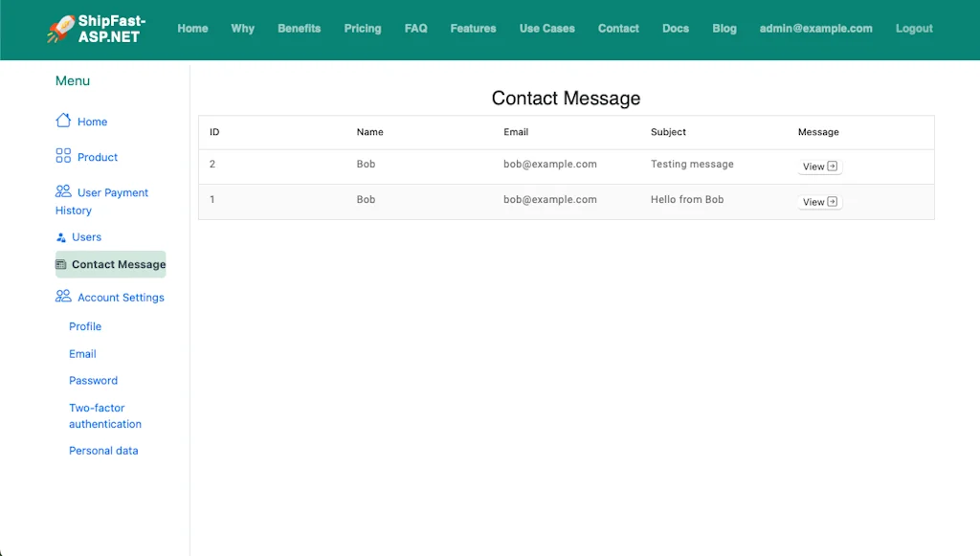Open the Pricing menu item
Viewport: 980px width, 556px height.
pyautogui.click(x=362, y=29)
